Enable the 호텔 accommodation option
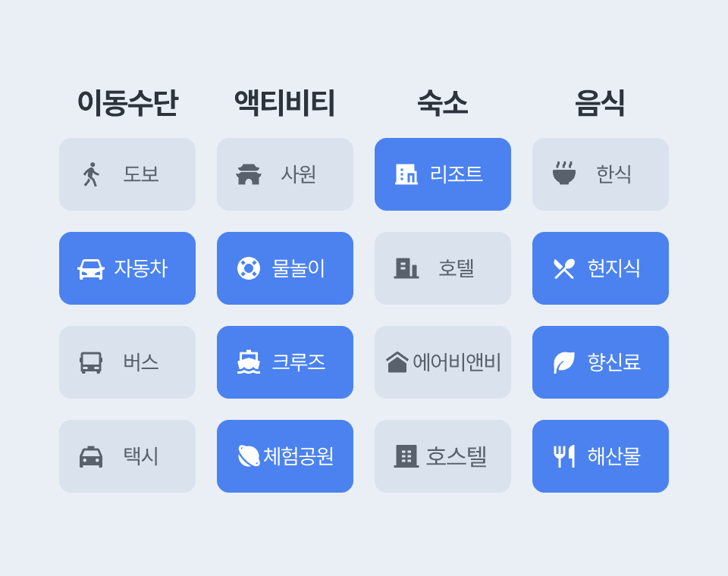 [442, 268]
